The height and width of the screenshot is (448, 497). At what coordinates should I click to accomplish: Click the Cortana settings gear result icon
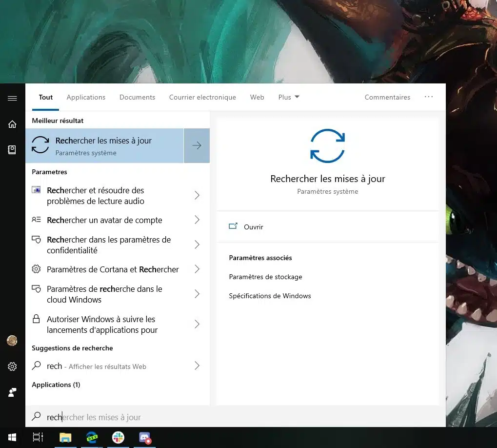pyautogui.click(x=36, y=269)
